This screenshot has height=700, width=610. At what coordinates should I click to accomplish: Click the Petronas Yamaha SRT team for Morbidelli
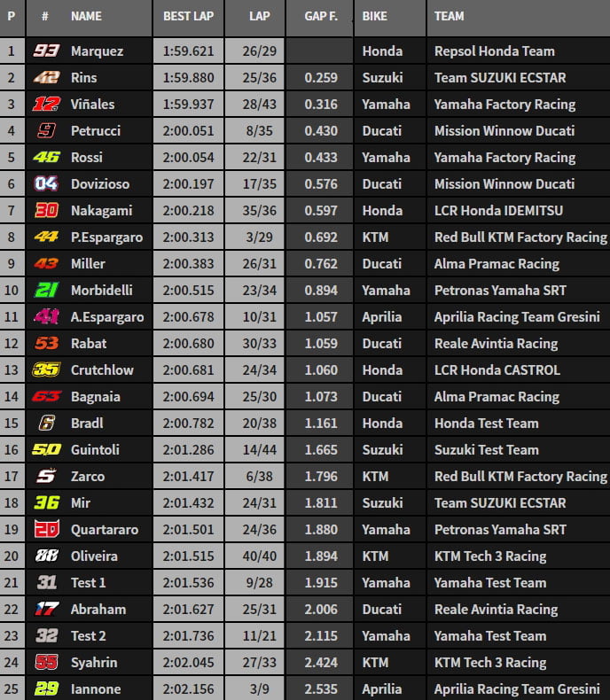[x=500, y=291]
